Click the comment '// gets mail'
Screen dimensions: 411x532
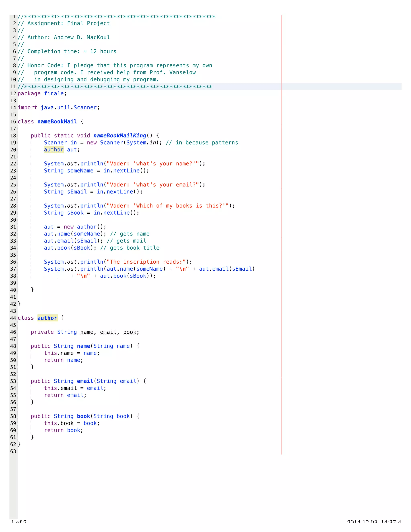[x=126, y=241]
